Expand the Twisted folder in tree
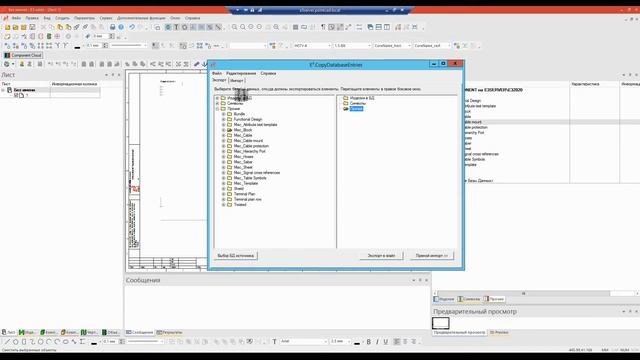 click(224, 204)
